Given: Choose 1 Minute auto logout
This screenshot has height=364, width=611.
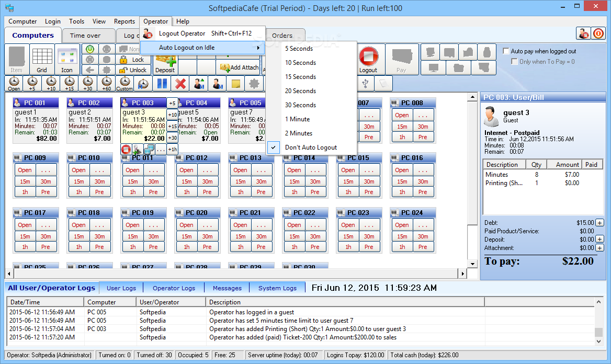Looking at the screenshot, I should [x=311, y=119].
